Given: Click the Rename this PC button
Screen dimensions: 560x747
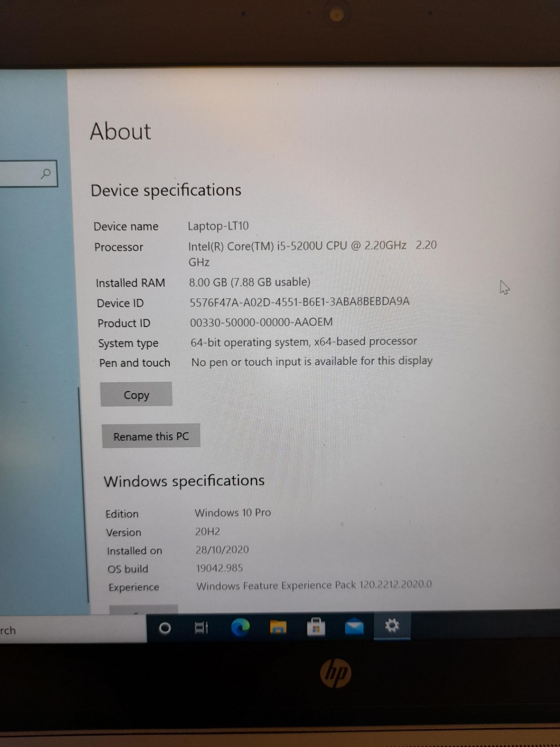Looking at the screenshot, I should 151,436.
